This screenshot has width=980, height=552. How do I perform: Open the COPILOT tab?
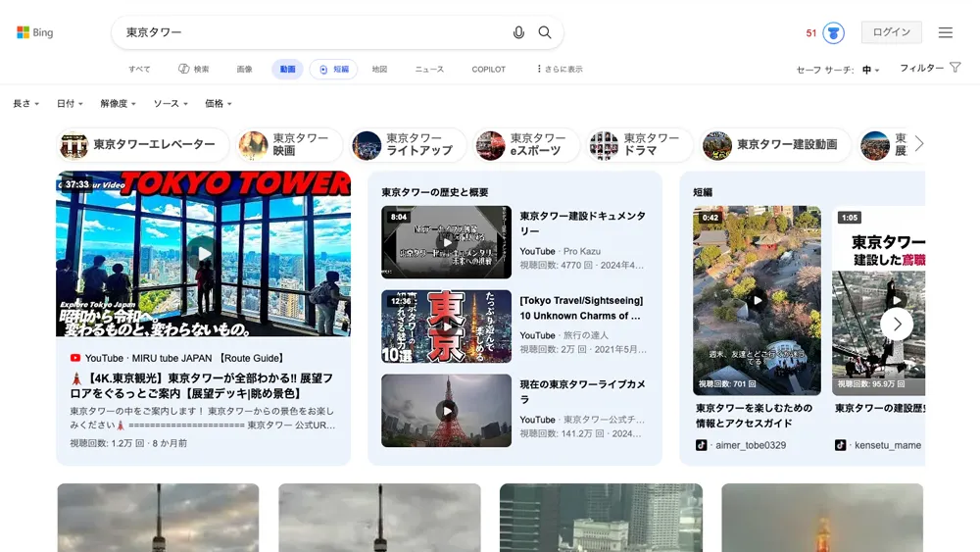pyautogui.click(x=489, y=70)
